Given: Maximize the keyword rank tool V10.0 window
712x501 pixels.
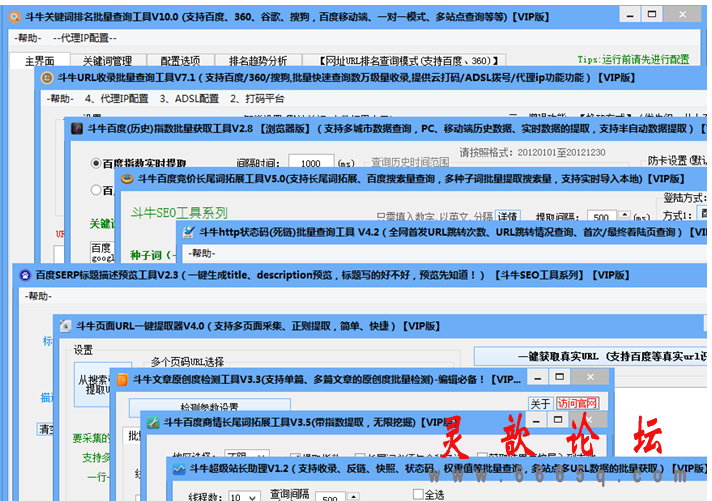Looking at the screenshot, I should point(652,15).
